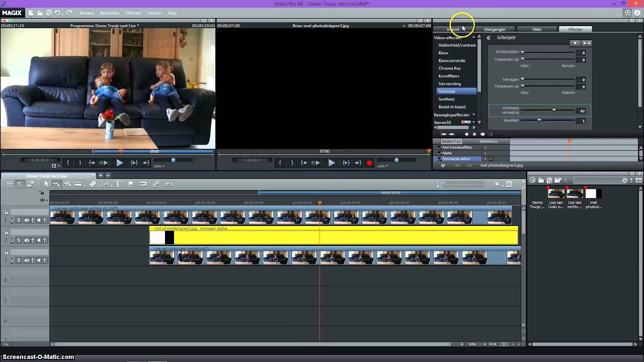Click undo arrow in top toolbar

click(57, 13)
